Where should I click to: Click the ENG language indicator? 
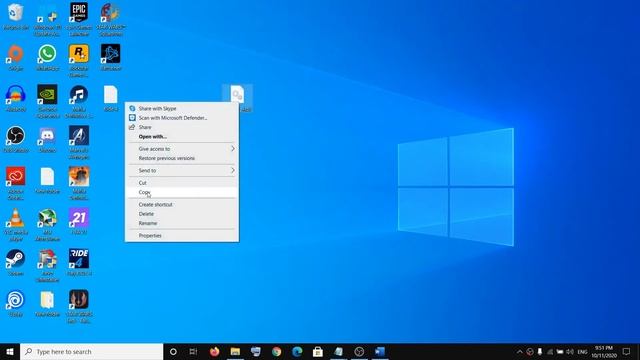(x=582, y=351)
